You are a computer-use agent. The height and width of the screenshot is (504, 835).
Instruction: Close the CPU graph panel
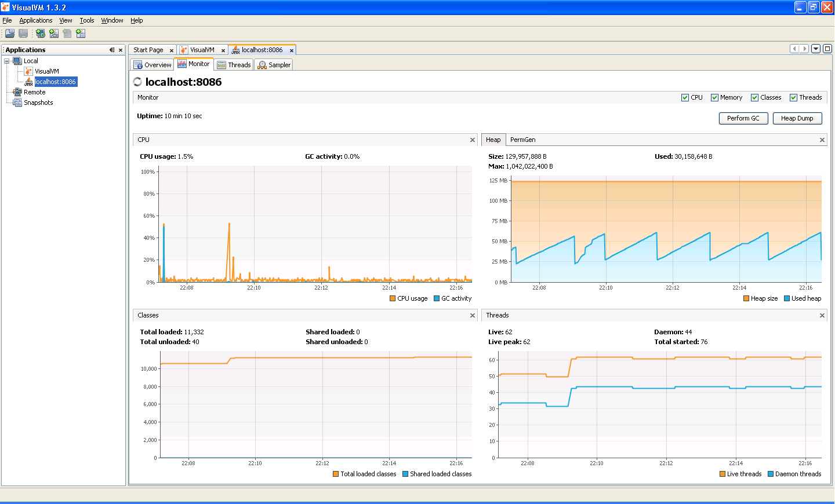pyautogui.click(x=473, y=140)
